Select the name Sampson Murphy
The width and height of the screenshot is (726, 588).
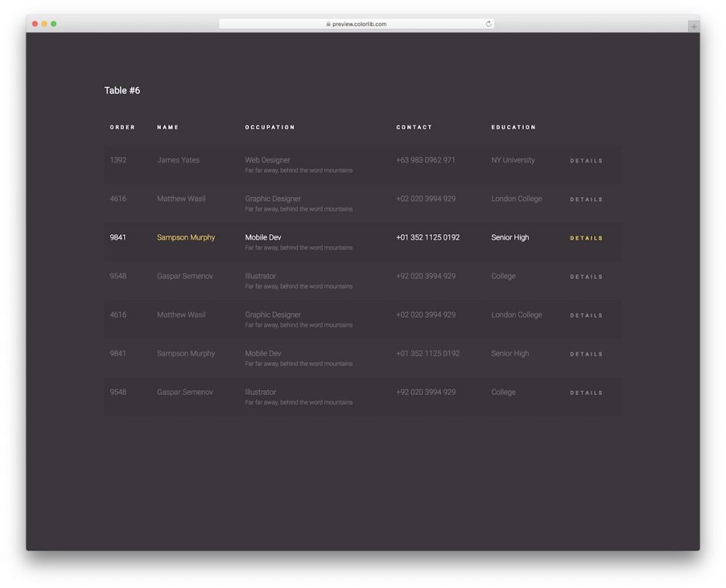point(186,238)
